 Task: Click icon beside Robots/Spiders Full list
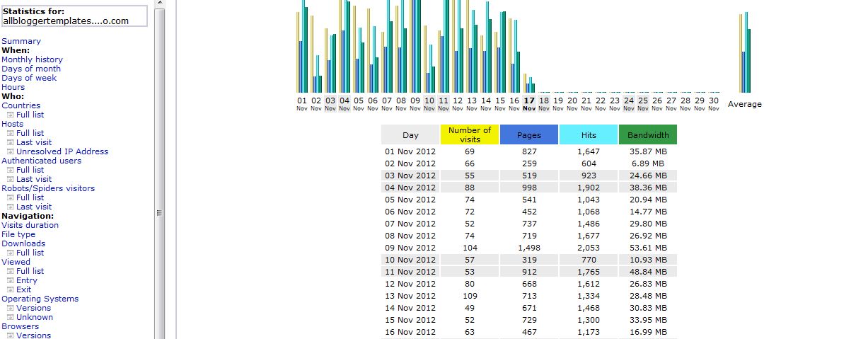pyautogui.click(x=11, y=197)
